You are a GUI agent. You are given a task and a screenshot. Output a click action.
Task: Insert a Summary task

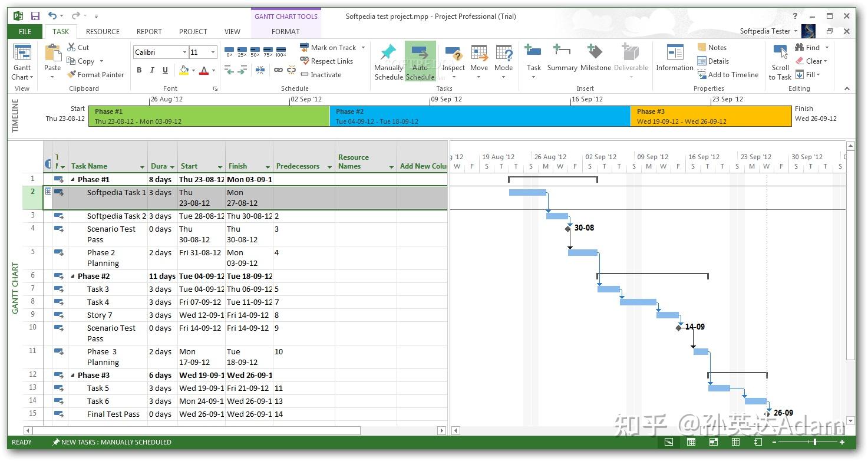pos(562,58)
